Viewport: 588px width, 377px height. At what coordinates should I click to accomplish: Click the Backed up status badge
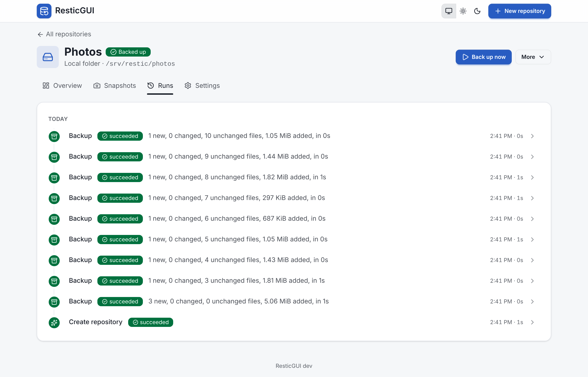click(128, 52)
